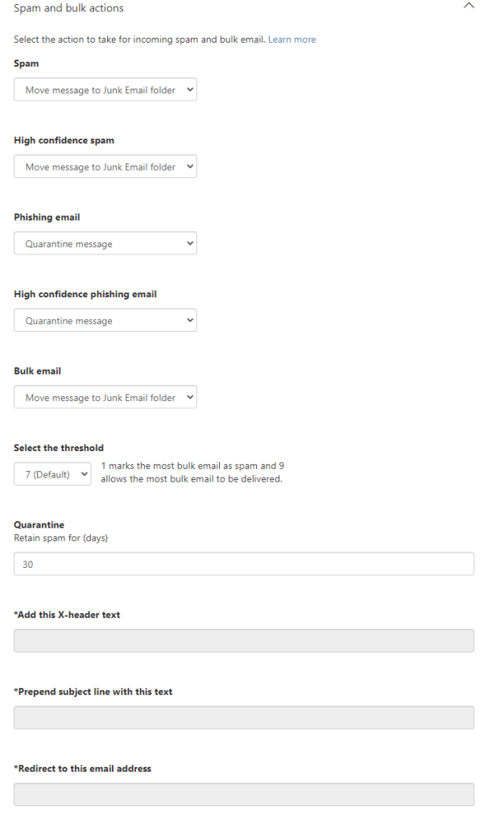Click the High confidence spam label
Screen dimensions: 504x824
click(64, 140)
